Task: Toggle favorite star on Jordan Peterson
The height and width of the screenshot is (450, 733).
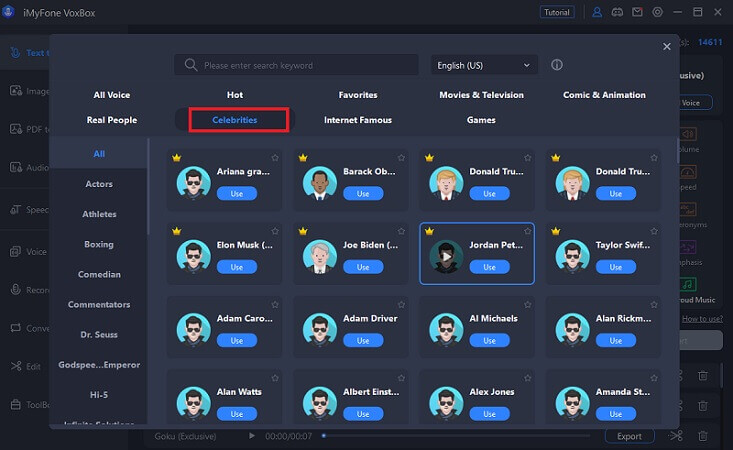Action: tap(527, 231)
